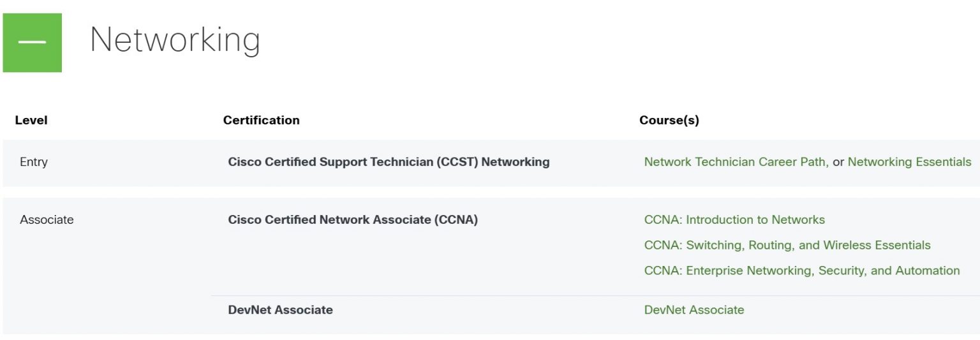980x340 pixels.
Task: Select the Entry level cell
Action: 34,162
